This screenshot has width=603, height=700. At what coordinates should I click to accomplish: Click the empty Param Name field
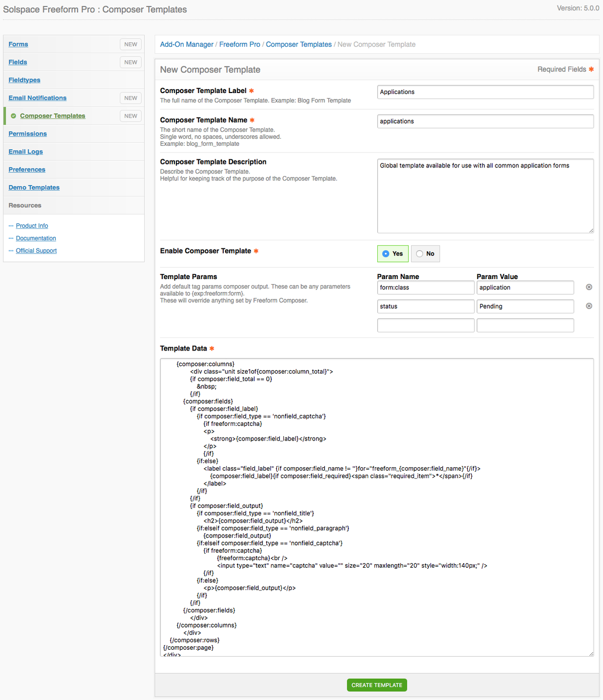coord(426,325)
